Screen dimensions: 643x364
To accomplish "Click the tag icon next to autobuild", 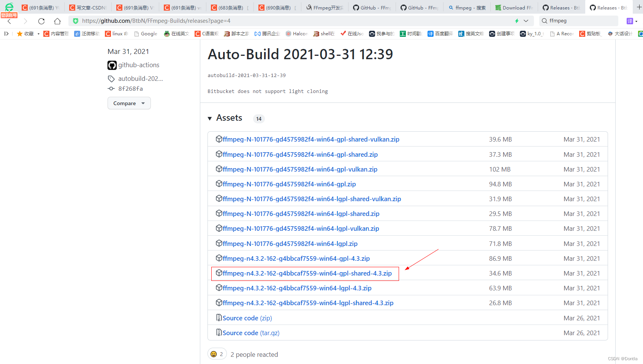I will coord(111,79).
